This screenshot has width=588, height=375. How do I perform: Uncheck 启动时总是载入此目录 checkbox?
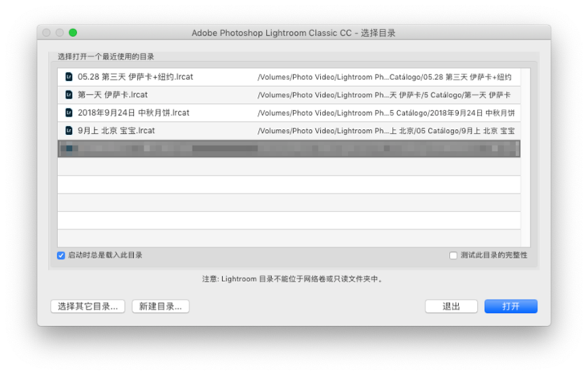tap(61, 256)
